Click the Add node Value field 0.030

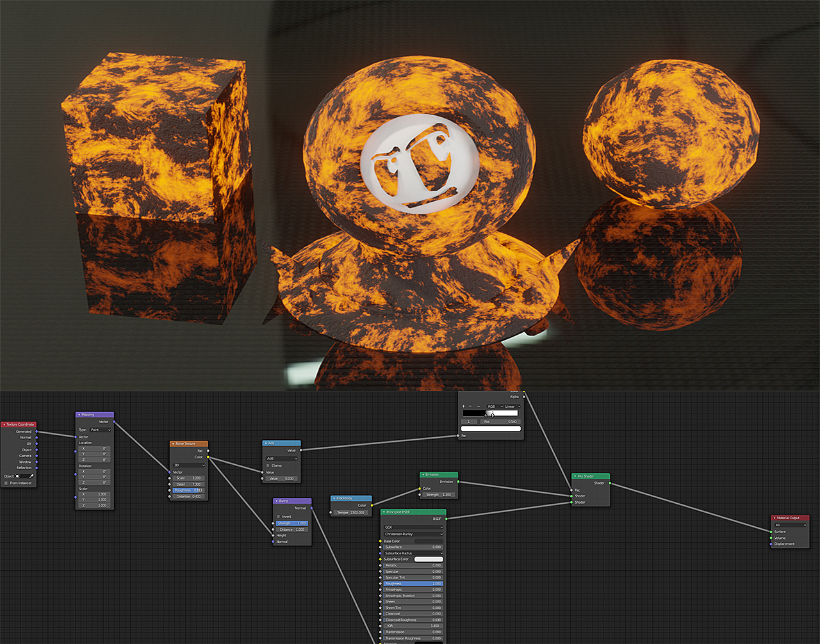tap(282, 479)
